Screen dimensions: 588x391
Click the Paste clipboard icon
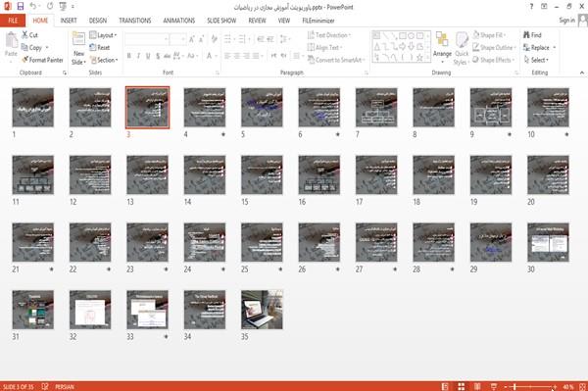pos(11,40)
